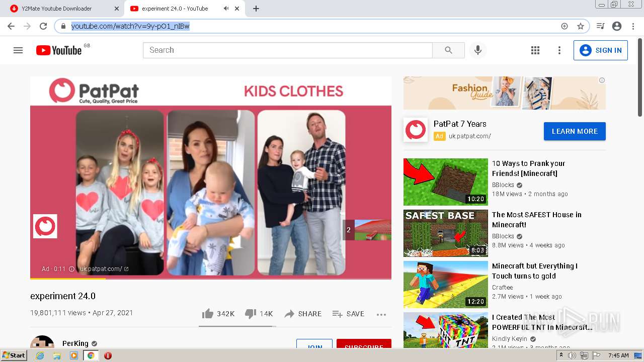Screen dimensions: 644x362
Task: Open The Most SAFEST House in Minecraft title
Action: click(x=537, y=220)
